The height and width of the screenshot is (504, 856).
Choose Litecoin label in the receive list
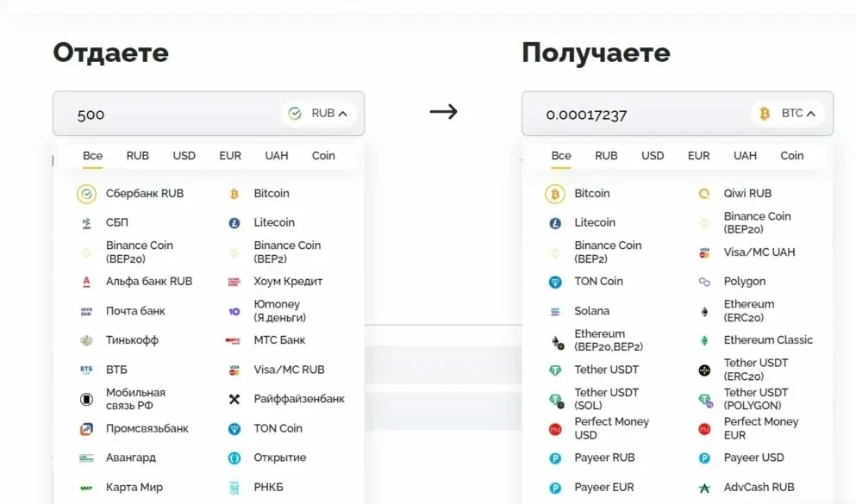(x=595, y=222)
